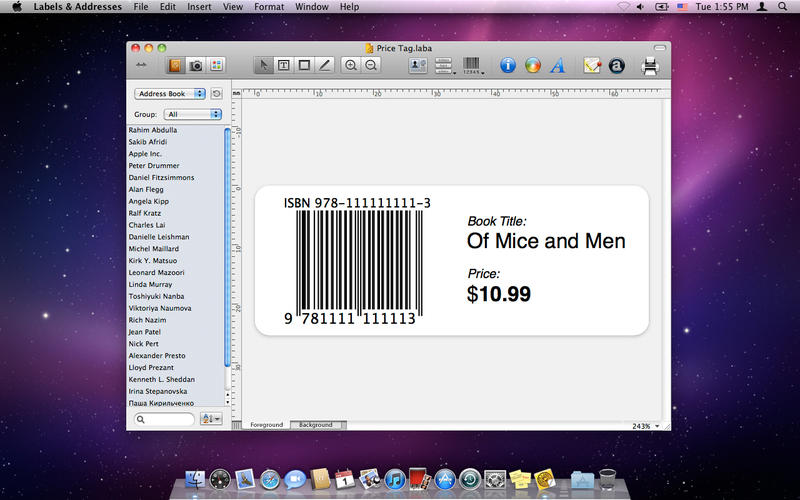This screenshot has height=500, width=800.
Task: Switch to the Foreground layer tab
Action: pyautogui.click(x=266, y=424)
